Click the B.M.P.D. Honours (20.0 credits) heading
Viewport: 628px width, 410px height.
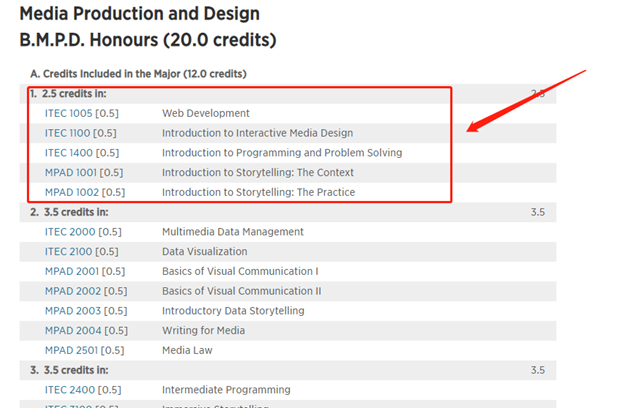pos(147,40)
